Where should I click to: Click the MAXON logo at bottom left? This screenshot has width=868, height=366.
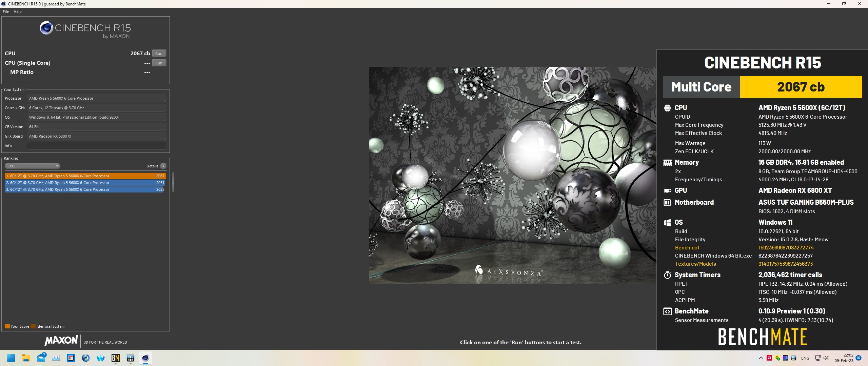click(x=61, y=340)
